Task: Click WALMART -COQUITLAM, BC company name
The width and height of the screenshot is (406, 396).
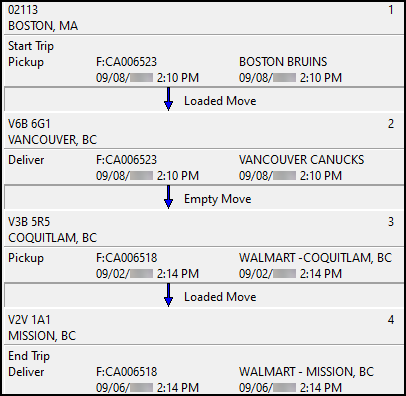Action: click(x=315, y=258)
